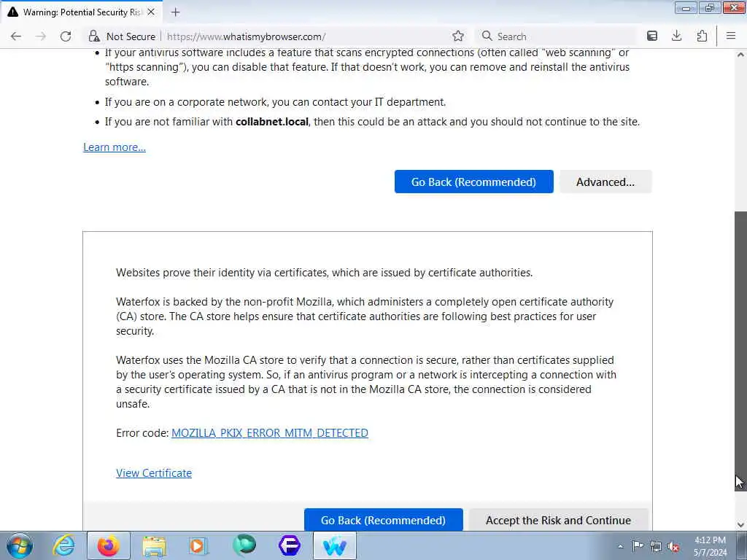
Task: Open the View Certificate link
Action: click(x=154, y=472)
